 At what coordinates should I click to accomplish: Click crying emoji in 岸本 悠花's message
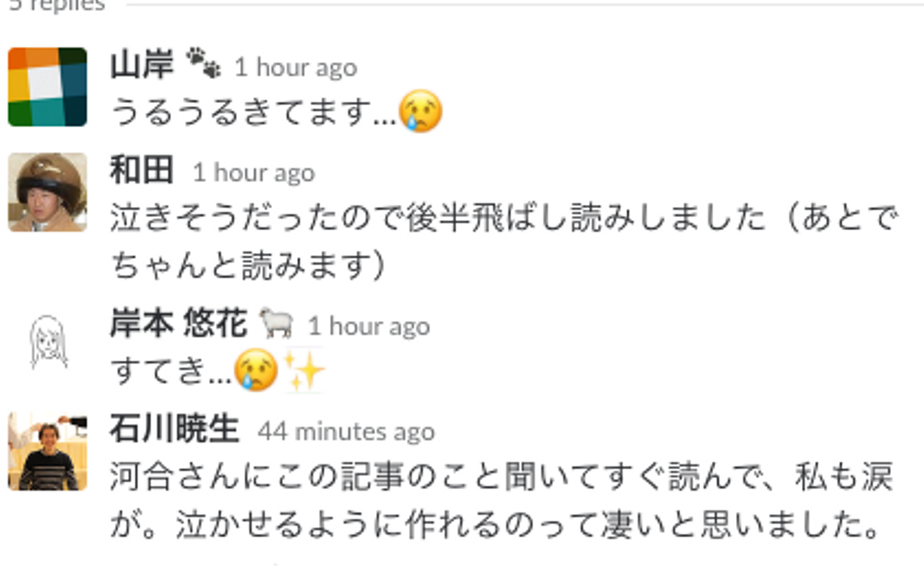(256, 370)
